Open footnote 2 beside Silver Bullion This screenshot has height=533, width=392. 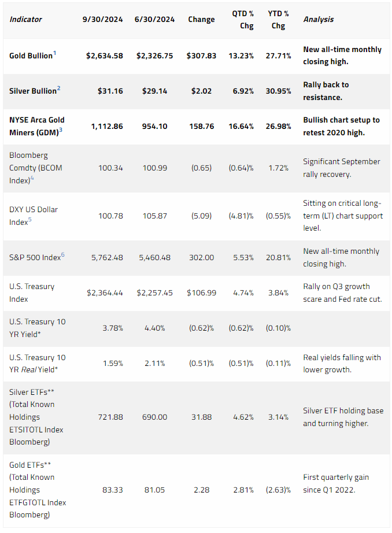coord(59,88)
